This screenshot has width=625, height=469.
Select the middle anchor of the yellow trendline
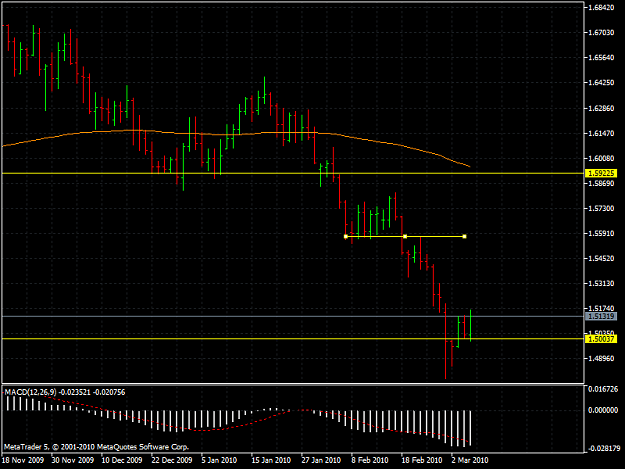pos(405,237)
